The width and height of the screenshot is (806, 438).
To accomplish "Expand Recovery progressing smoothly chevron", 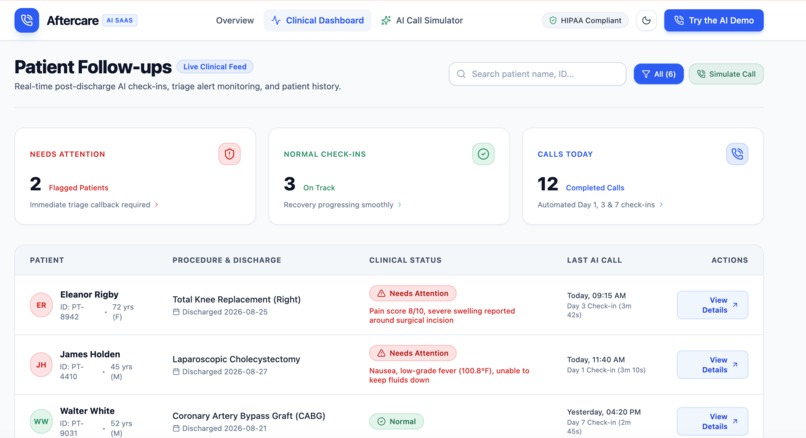I will (399, 205).
